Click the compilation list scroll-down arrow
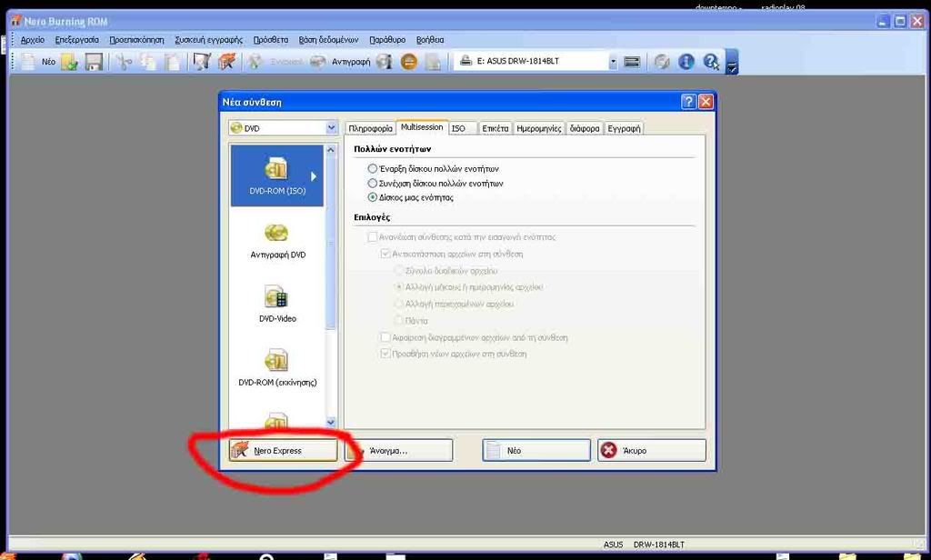 point(331,422)
